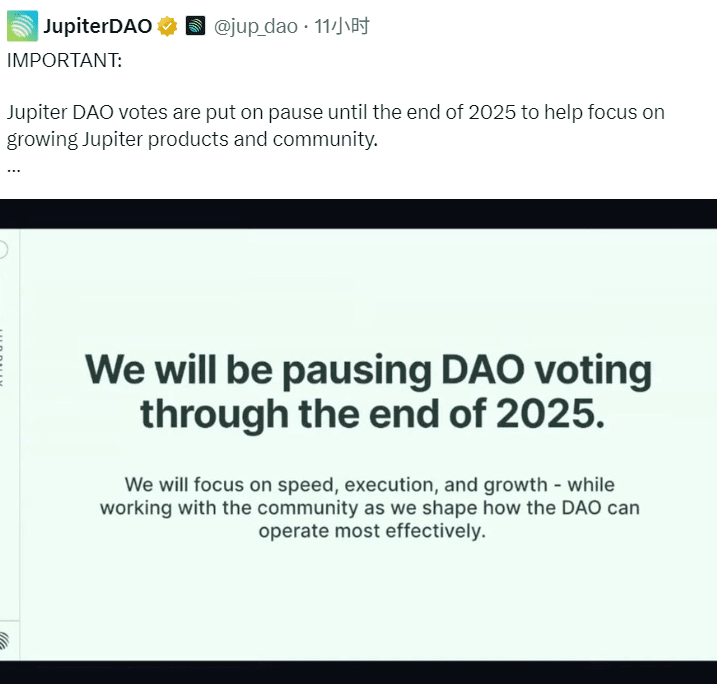This screenshot has width=717, height=684.
Task: Open the 11小时 timestamp link
Action: [x=341, y=26]
